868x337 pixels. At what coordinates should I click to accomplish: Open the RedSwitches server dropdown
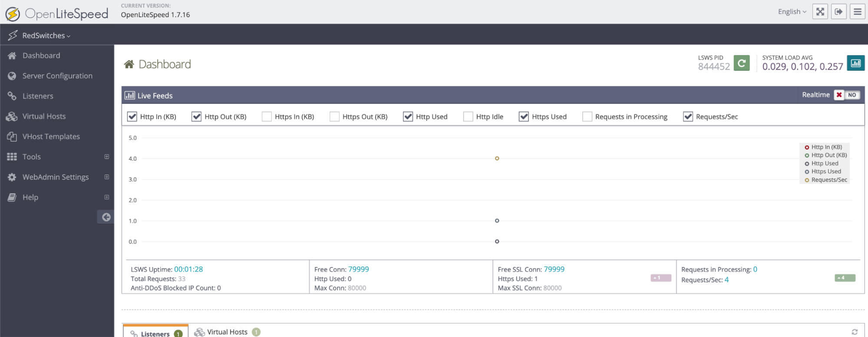point(46,36)
